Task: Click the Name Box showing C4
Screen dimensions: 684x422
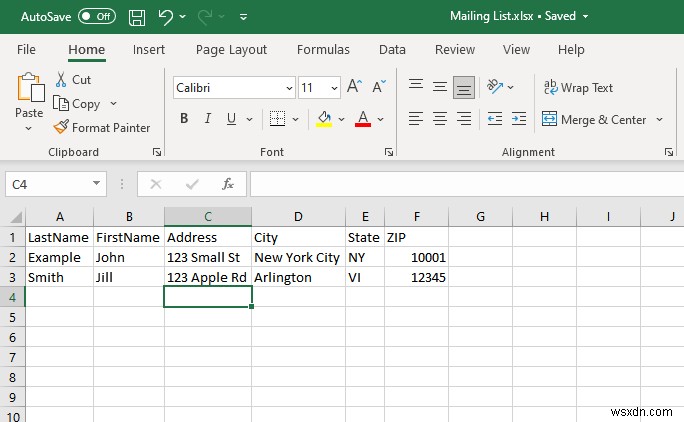Action: [56, 184]
